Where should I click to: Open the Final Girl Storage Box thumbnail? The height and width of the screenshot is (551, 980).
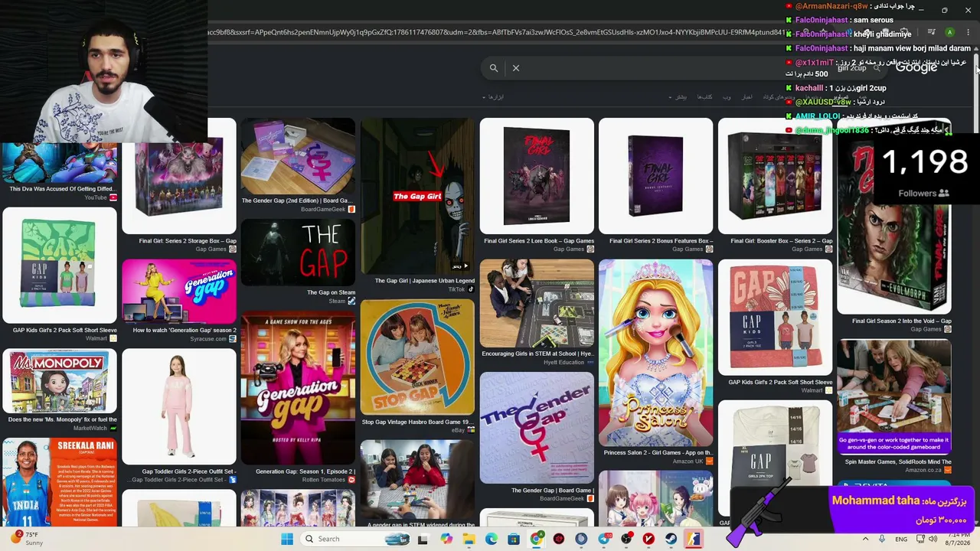[x=179, y=176]
